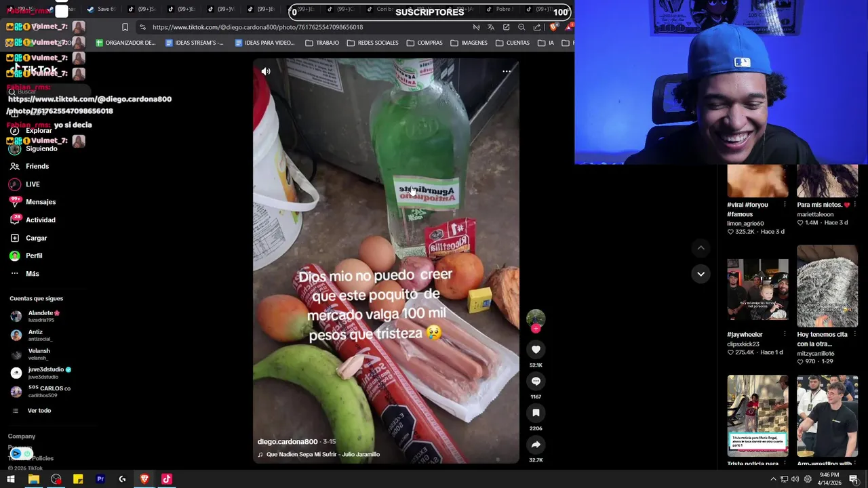Viewport: 868px width, 488px height.
Task: Open options for 'Para mis nietos' video
Action: 854,205
